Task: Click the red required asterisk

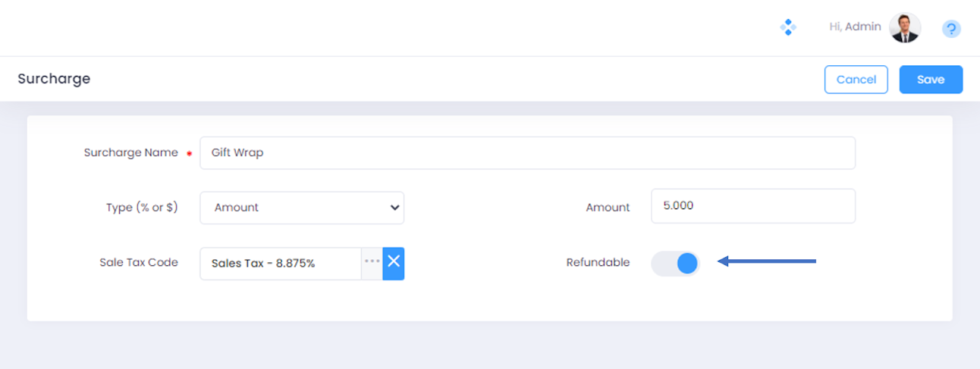Action: coord(189,153)
